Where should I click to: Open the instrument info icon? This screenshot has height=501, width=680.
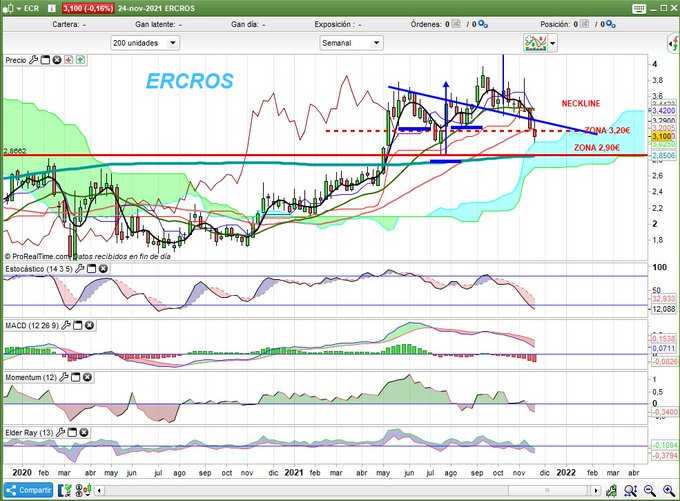coord(52,8)
